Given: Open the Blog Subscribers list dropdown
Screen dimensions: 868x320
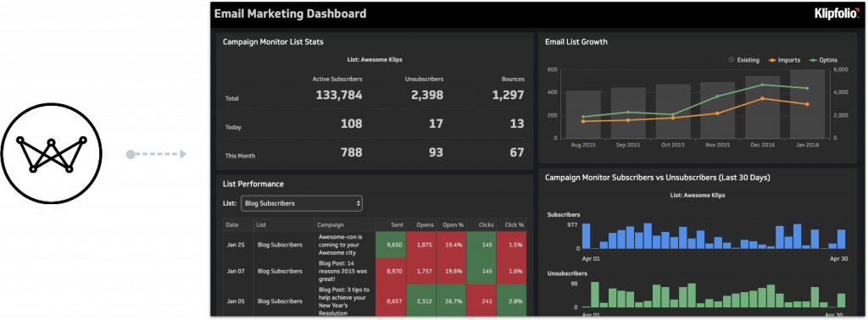Looking at the screenshot, I should tap(302, 203).
